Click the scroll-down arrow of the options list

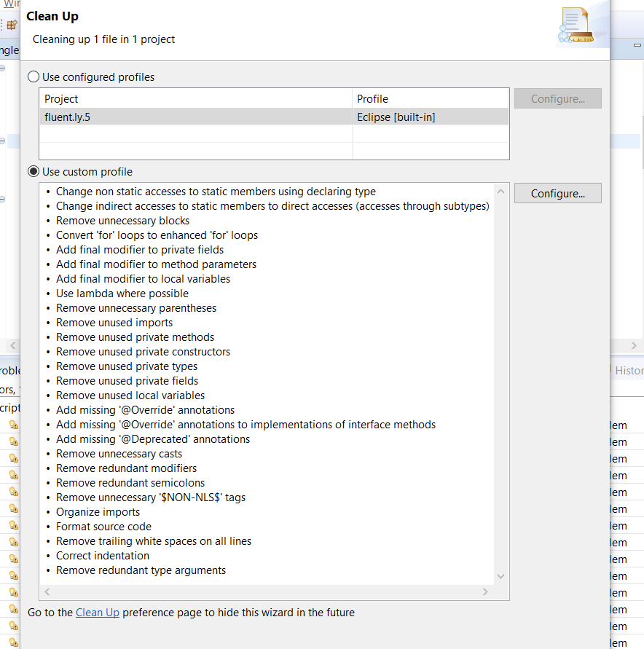(x=500, y=575)
